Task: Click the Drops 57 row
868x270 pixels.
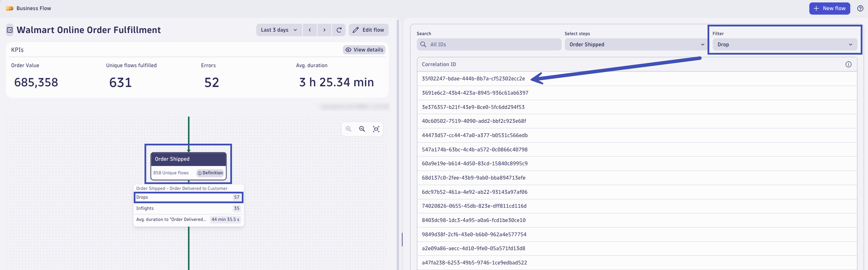Action: tap(189, 197)
